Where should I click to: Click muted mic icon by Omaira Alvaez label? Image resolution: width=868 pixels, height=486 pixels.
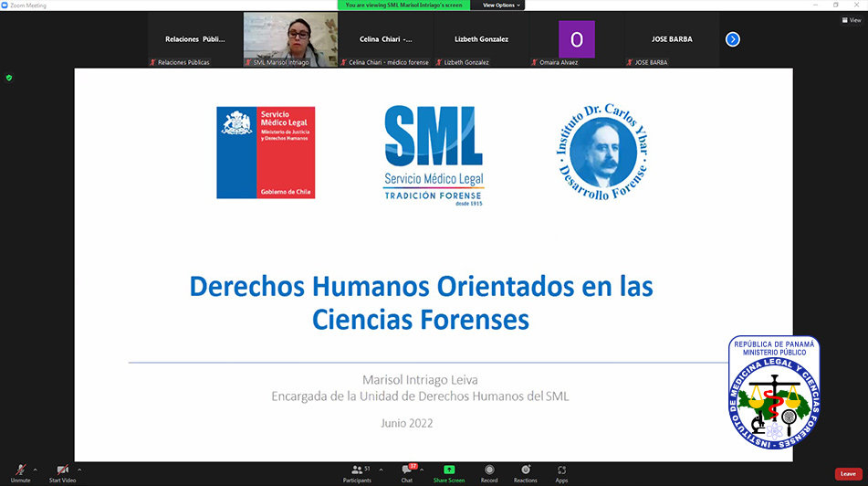pos(535,62)
